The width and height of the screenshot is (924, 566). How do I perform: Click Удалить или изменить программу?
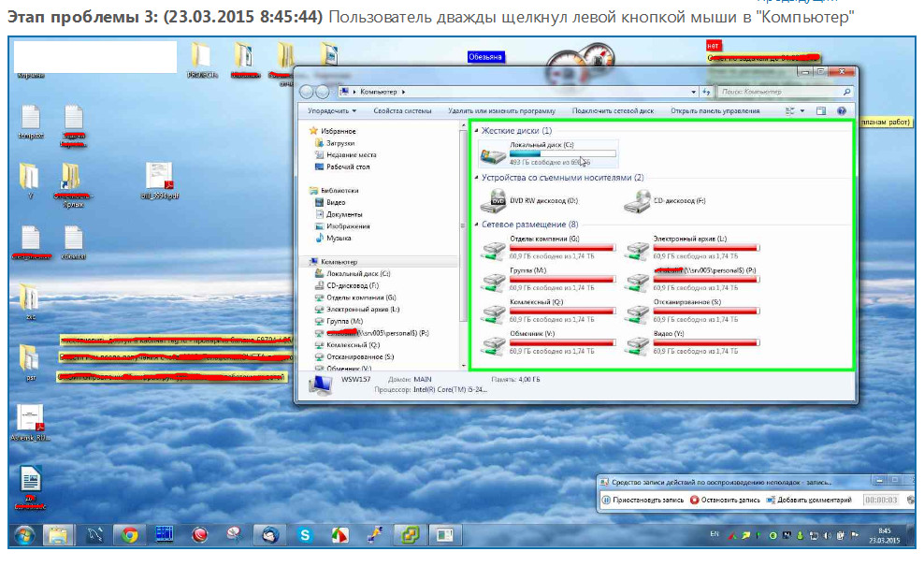click(x=501, y=110)
